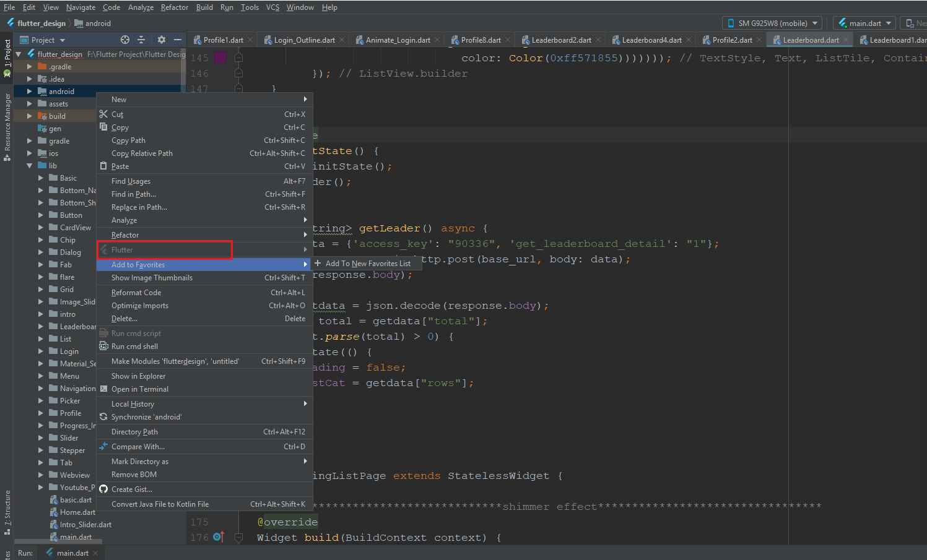
Task: Toggle the fold marker on line 145
Action: (x=238, y=58)
